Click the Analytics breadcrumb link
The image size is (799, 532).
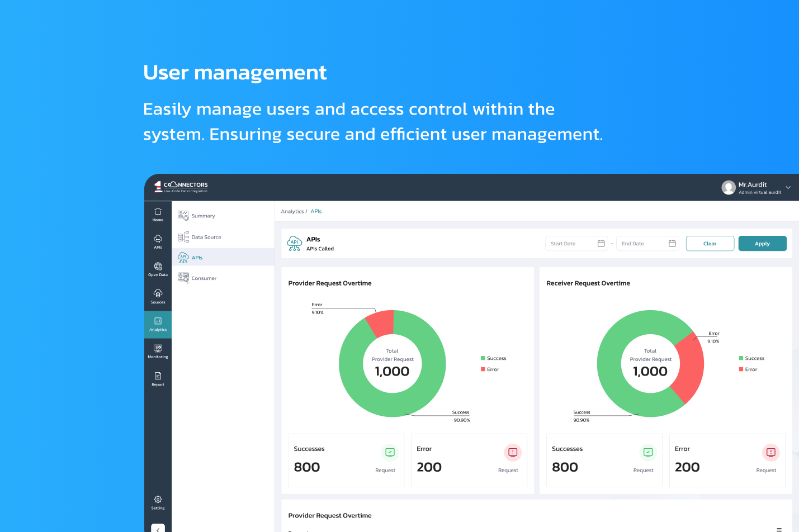pyautogui.click(x=292, y=212)
